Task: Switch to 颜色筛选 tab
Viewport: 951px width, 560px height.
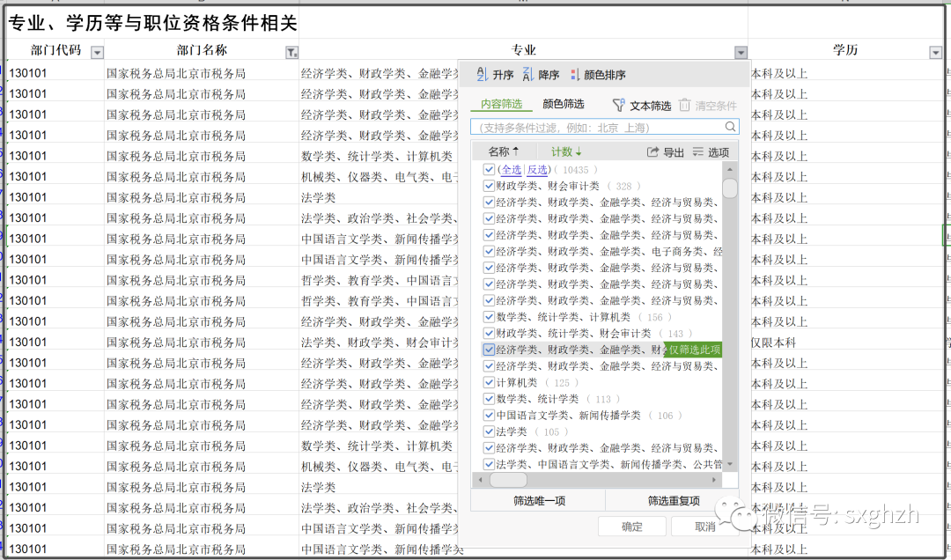Action: (563, 104)
